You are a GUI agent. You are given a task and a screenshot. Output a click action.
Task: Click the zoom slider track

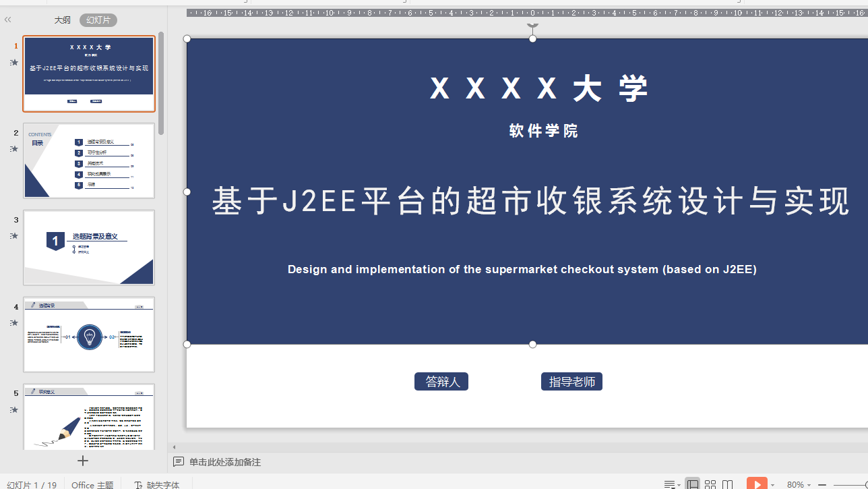click(x=850, y=485)
